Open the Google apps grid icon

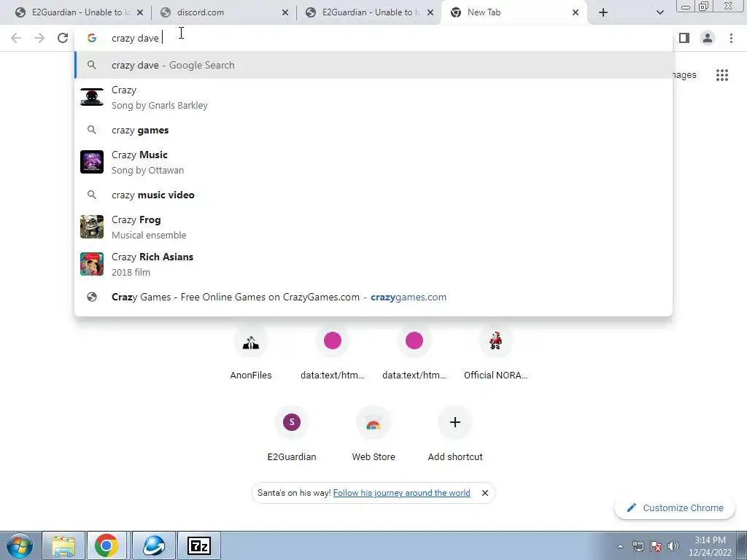(722, 75)
